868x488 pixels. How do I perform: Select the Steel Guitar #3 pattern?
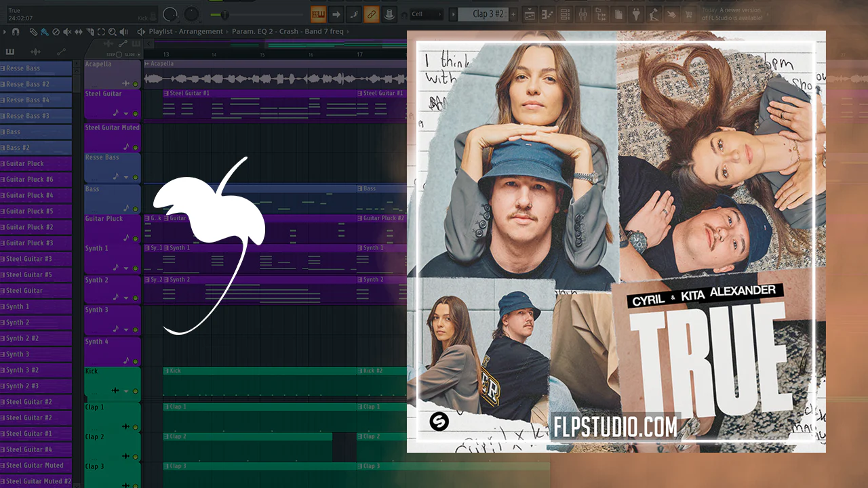36,259
